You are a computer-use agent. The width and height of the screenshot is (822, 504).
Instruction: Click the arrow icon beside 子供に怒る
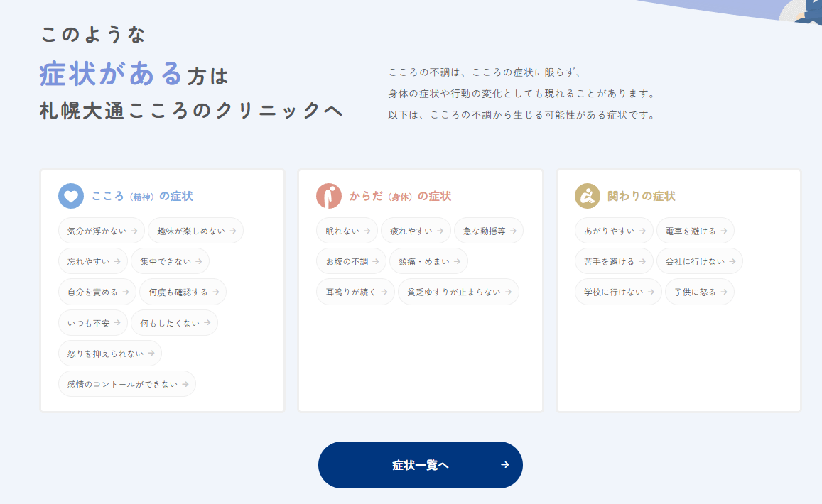tap(723, 292)
